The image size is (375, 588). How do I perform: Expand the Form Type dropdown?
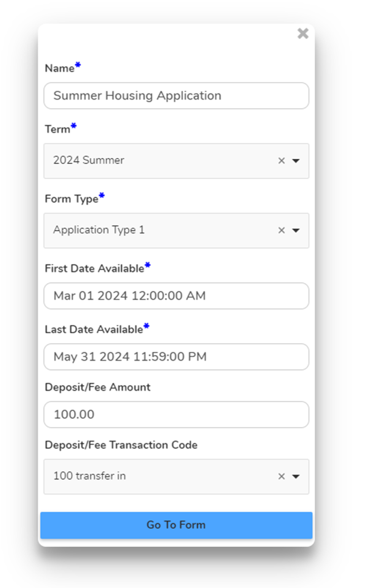296,230
